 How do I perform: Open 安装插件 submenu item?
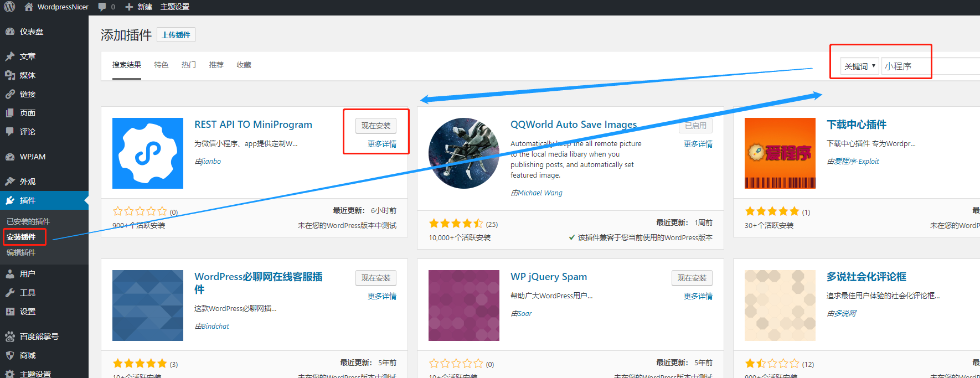click(x=21, y=237)
